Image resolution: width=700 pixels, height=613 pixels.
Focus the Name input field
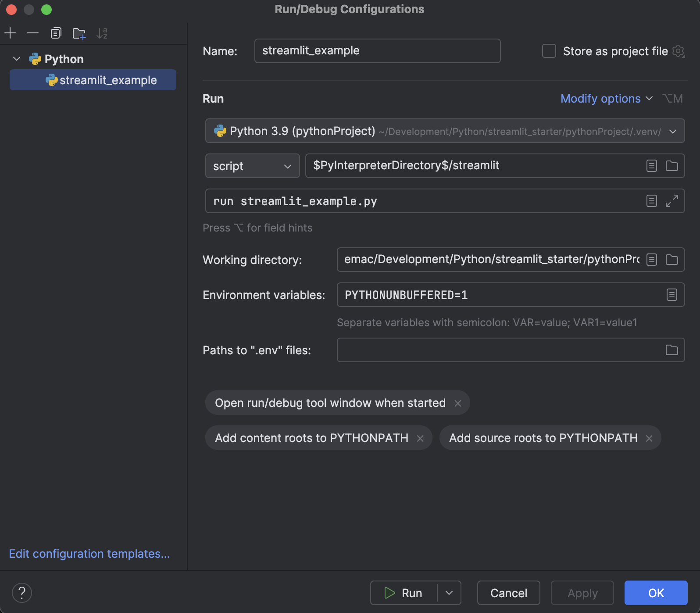[378, 51]
